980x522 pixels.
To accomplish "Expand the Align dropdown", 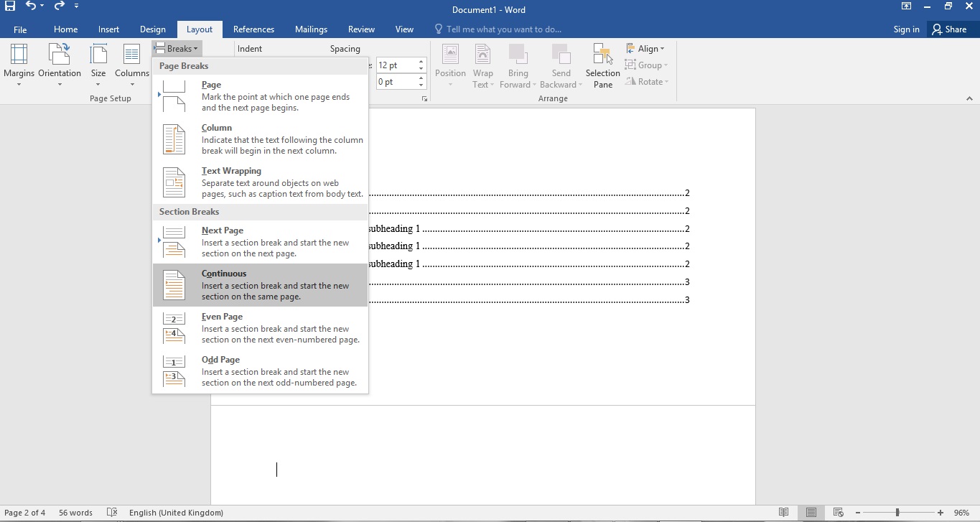I will (x=646, y=49).
